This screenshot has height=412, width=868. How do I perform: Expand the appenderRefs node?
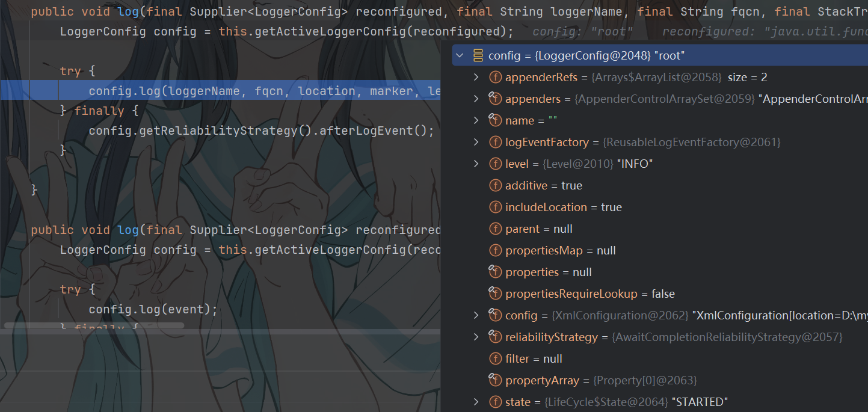click(476, 78)
